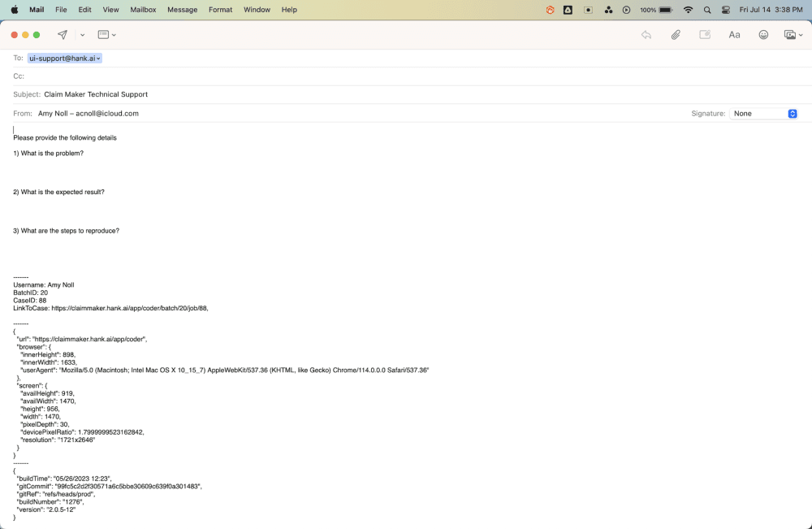This screenshot has height=529, width=812.
Task: Open the Format menu
Action: click(x=221, y=9)
